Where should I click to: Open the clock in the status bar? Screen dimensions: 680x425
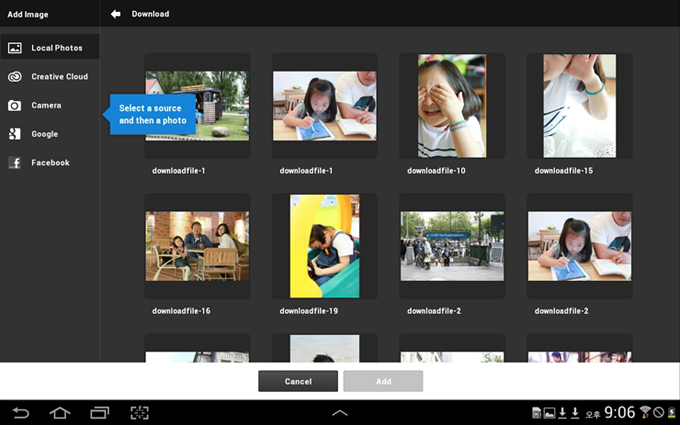pyautogui.click(x=619, y=412)
